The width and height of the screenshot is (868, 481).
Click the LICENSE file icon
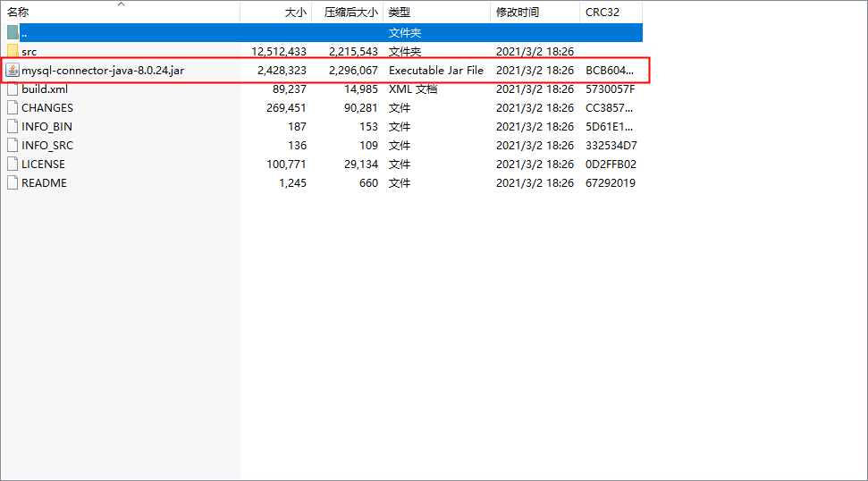(13, 165)
